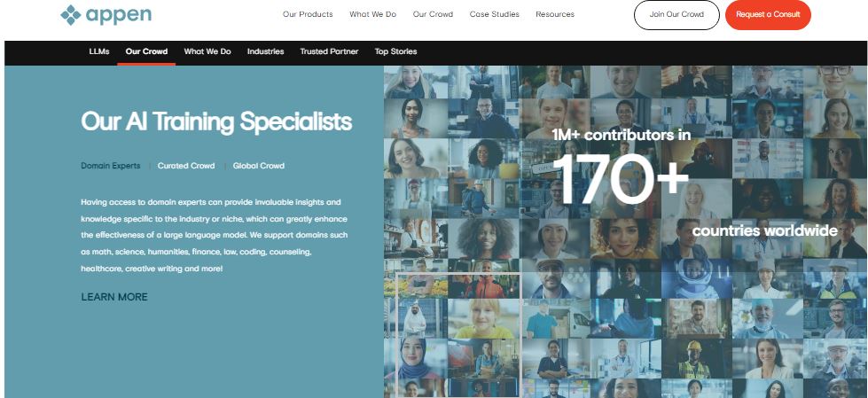
Task: Open the What We Do top menu
Action: pos(372,14)
